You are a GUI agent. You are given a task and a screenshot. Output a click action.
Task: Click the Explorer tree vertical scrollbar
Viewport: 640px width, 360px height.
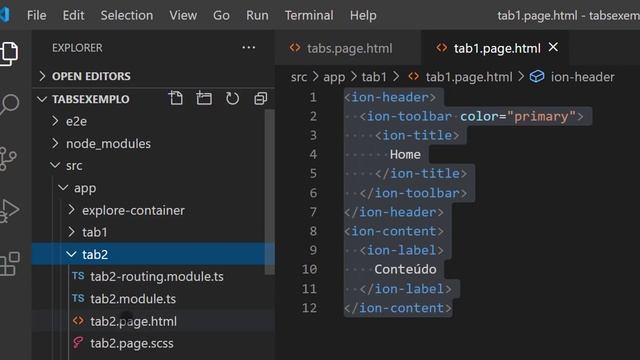pyautogui.click(x=269, y=192)
